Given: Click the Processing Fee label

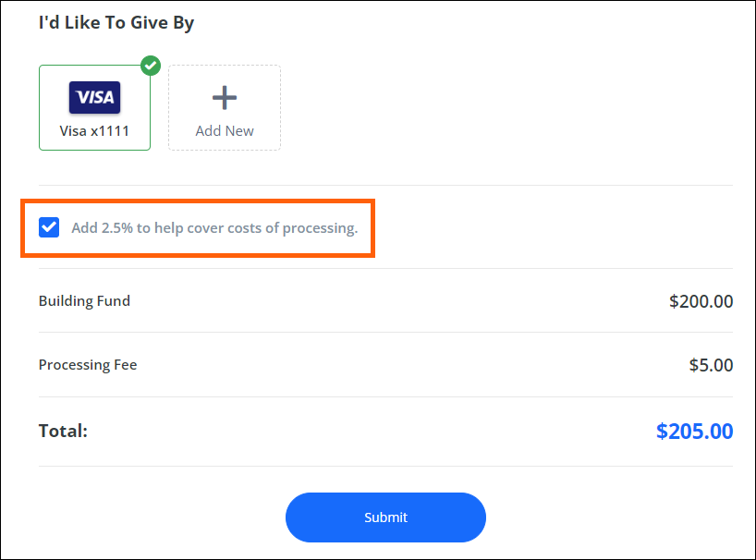Looking at the screenshot, I should coord(88,365).
